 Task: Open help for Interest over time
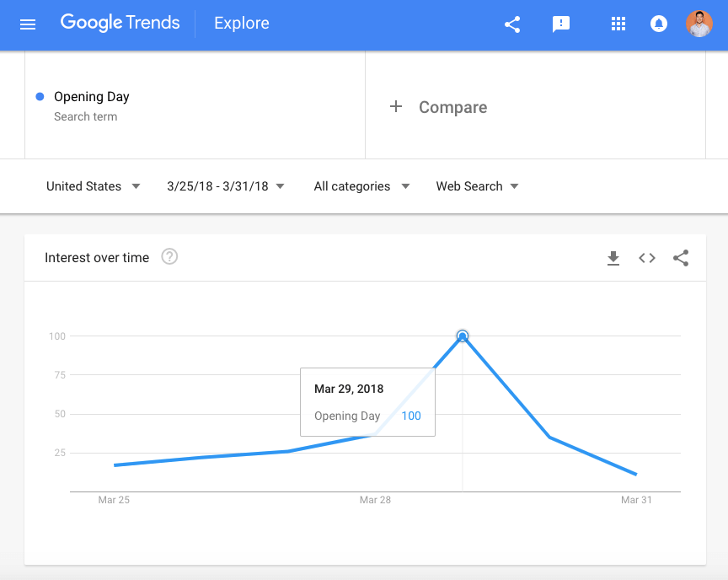[169, 257]
